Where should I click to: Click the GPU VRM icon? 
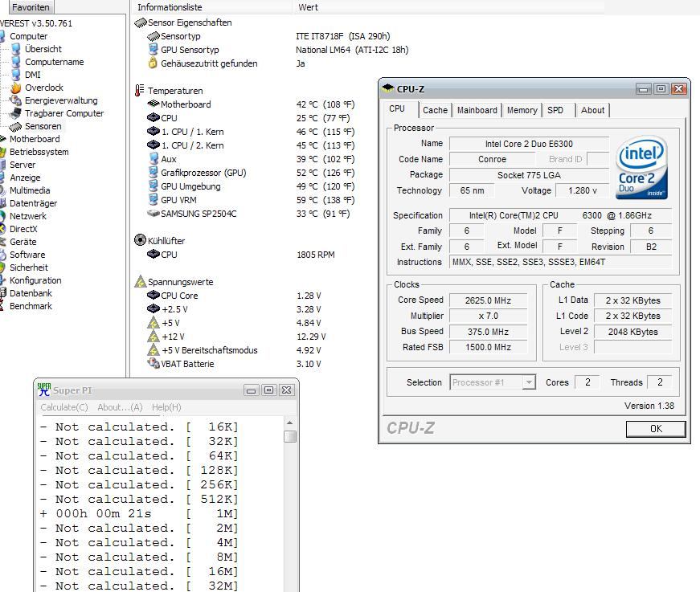pos(154,199)
